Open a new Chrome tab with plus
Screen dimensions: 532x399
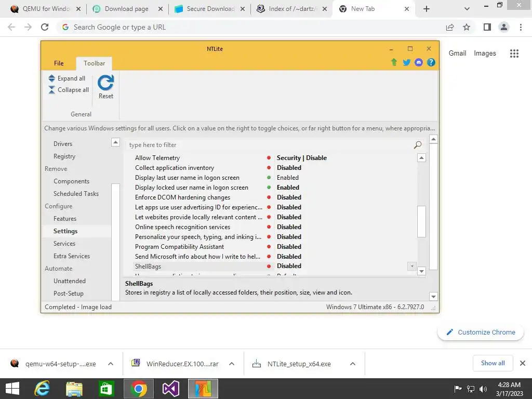coord(427,9)
